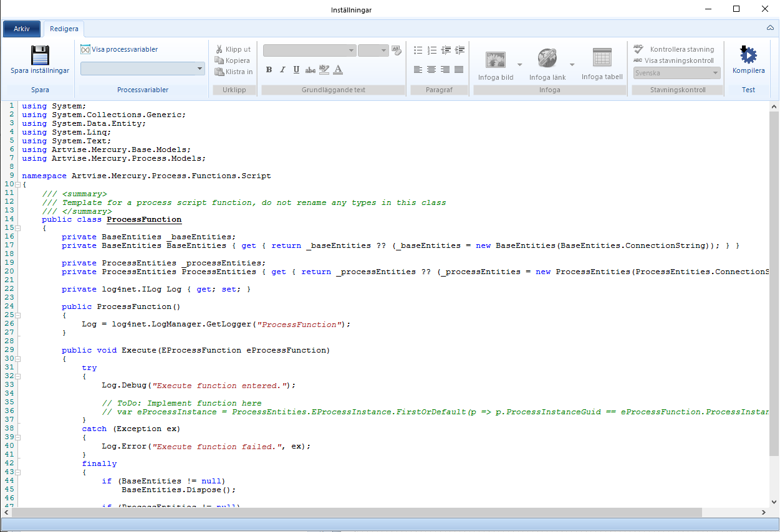Click "catch (Exception ex)" on line 38

[132, 429]
